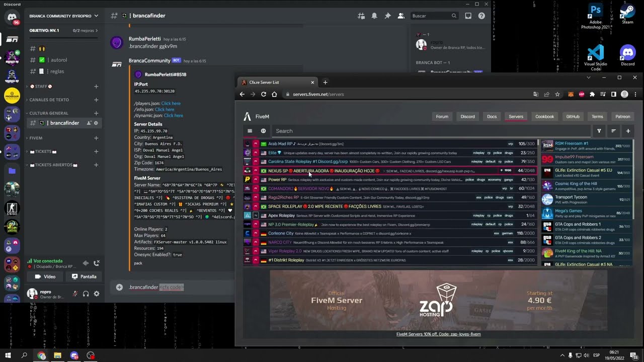644x362 pixels.
Task: Toggle headphones deafen in user panel
Action: tap(86, 294)
